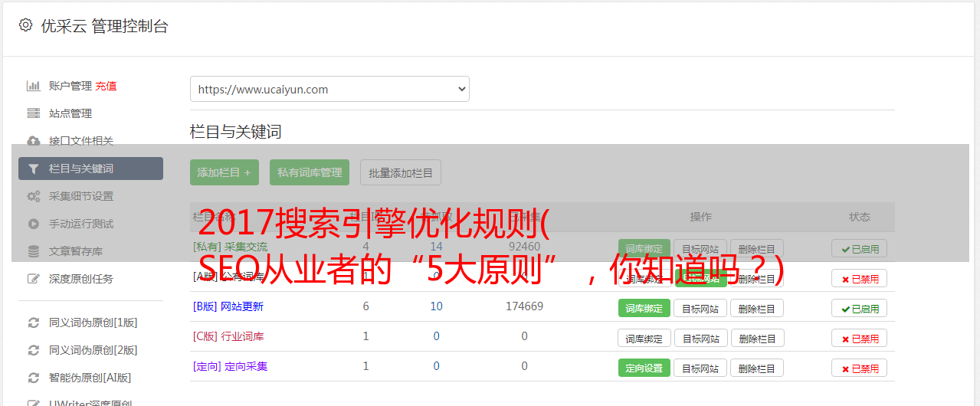Viewport: 980px width, 406px height.
Task: Click the [C版] 行业词库 column name
Action: (x=228, y=336)
